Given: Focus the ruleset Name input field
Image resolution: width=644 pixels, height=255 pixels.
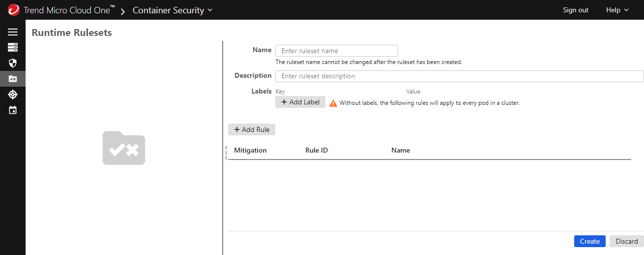Looking at the screenshot, I should point(336,51).
